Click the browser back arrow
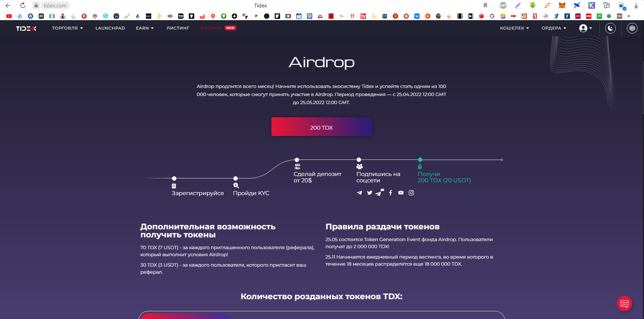 [x=8, y=5]
